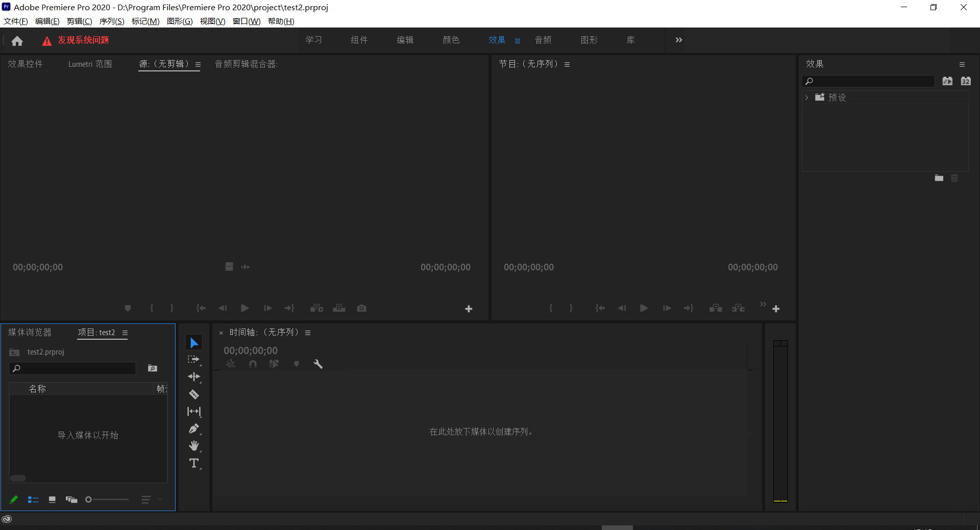Viewport: 980px width, 530px height.
Task: Click the Home icon
Action: [17, 41]
